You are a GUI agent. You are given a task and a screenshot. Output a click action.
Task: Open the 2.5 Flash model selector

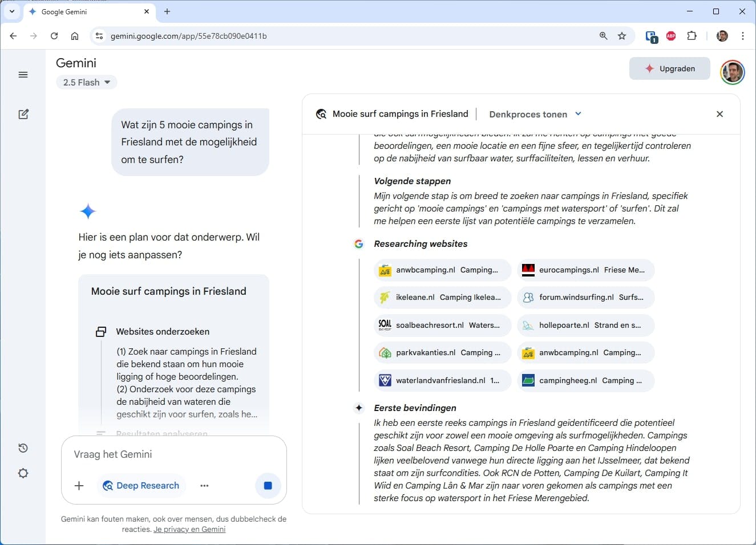tap(87, 83)
